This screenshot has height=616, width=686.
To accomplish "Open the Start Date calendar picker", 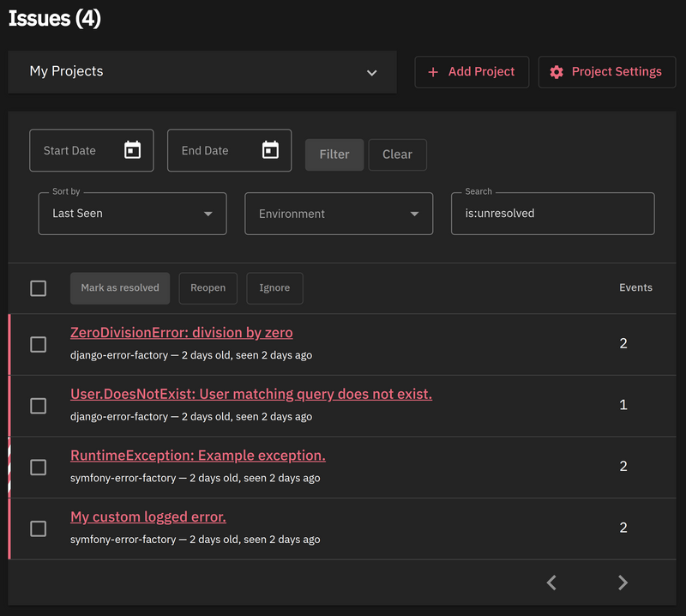I will [x=133, y=149].
